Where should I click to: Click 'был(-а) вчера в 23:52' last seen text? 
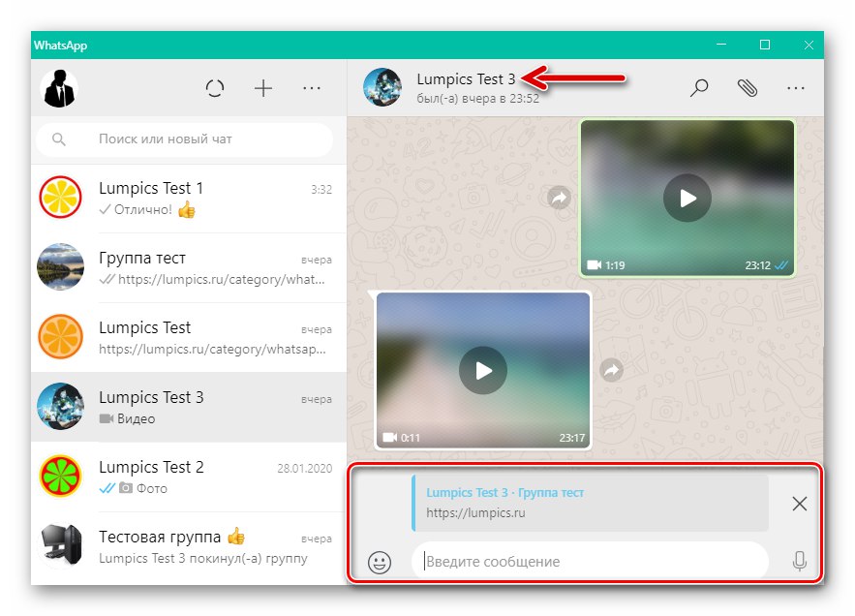(477, 99)
